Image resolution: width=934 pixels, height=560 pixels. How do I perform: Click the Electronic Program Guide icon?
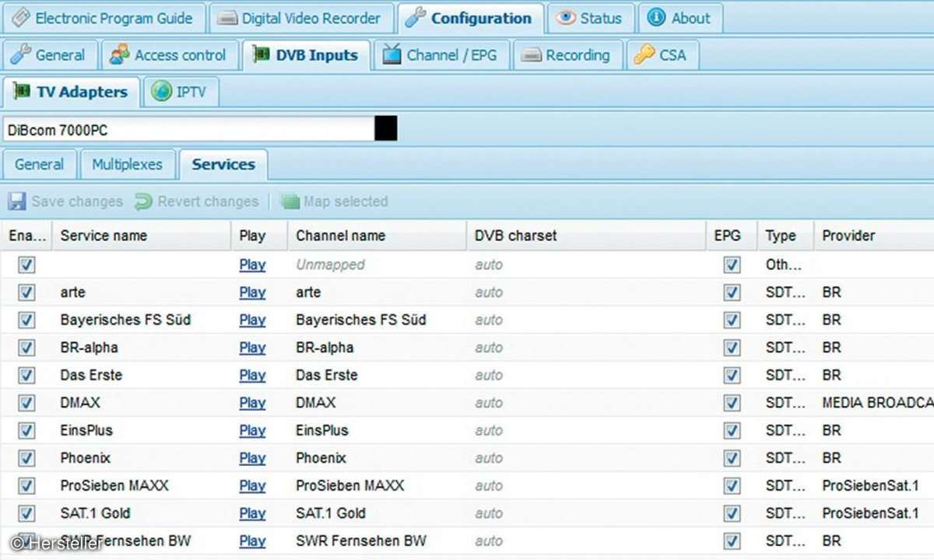point(21,18)
